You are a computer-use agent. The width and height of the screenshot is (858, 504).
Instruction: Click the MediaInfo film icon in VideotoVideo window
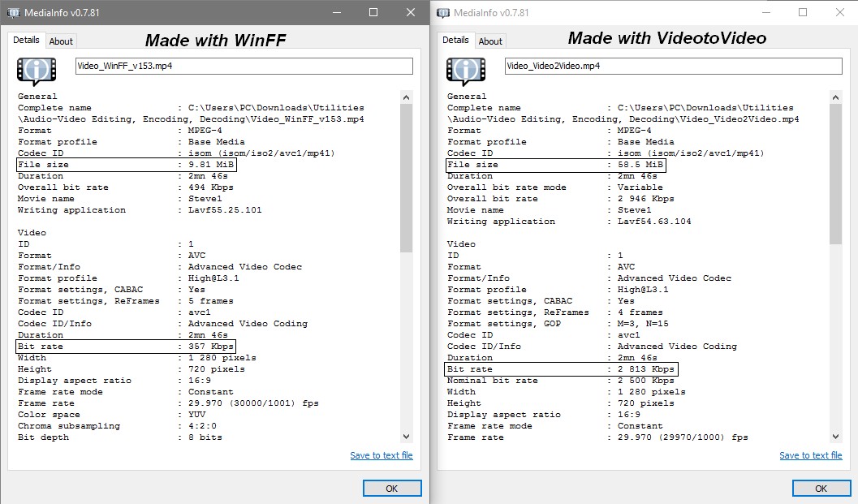point(466,71)
